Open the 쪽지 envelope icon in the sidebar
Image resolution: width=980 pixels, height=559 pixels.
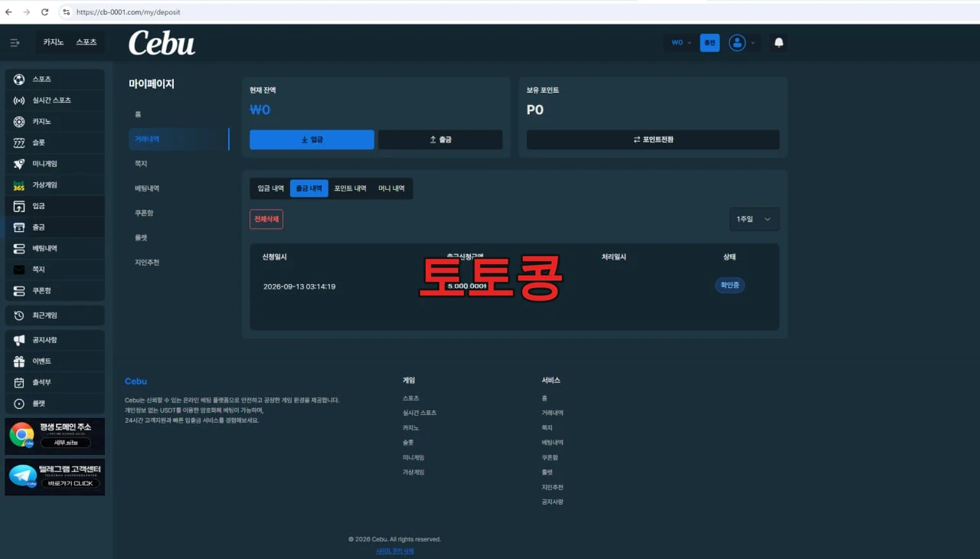point(19,270)
